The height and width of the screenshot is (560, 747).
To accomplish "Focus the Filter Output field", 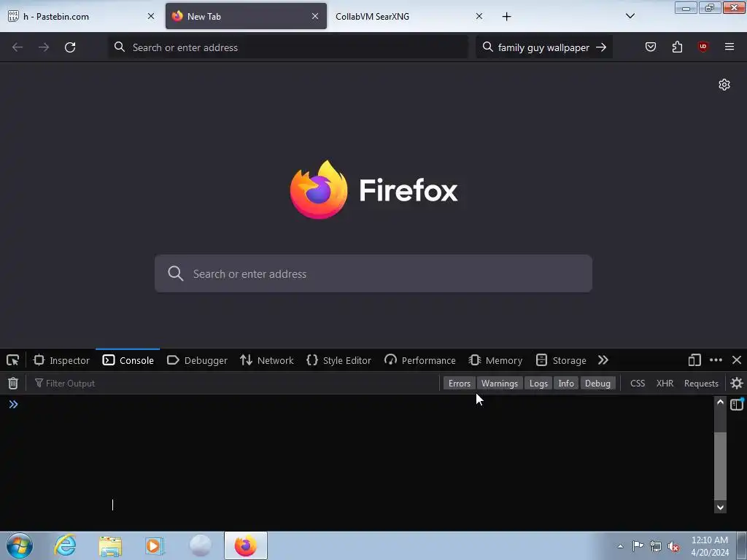I will pos(233,384).
